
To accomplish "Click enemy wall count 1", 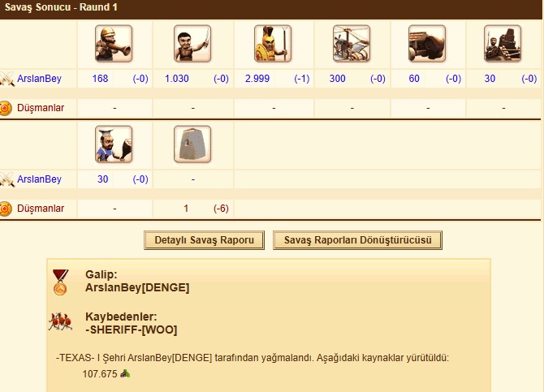I will pos(186,209).
